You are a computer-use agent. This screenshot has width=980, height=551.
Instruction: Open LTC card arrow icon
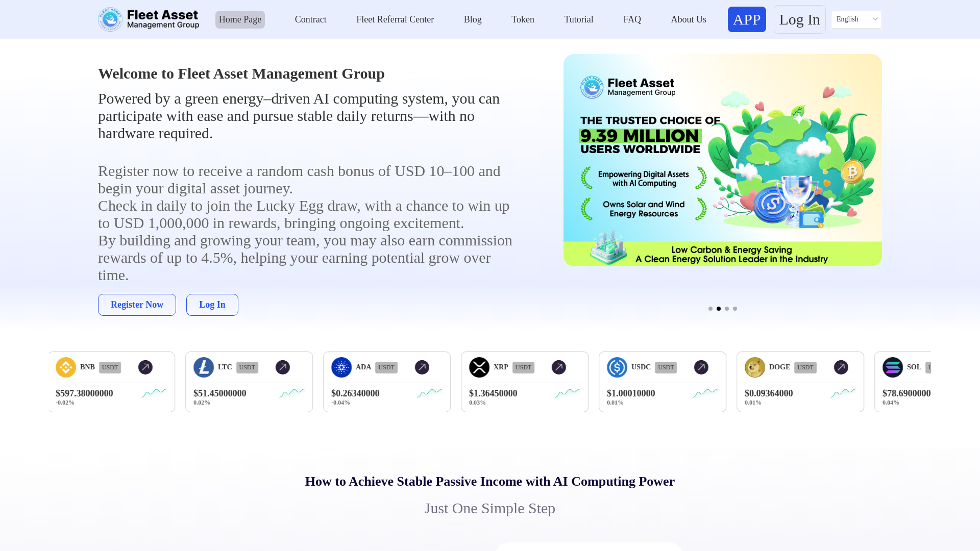point(283,367)
